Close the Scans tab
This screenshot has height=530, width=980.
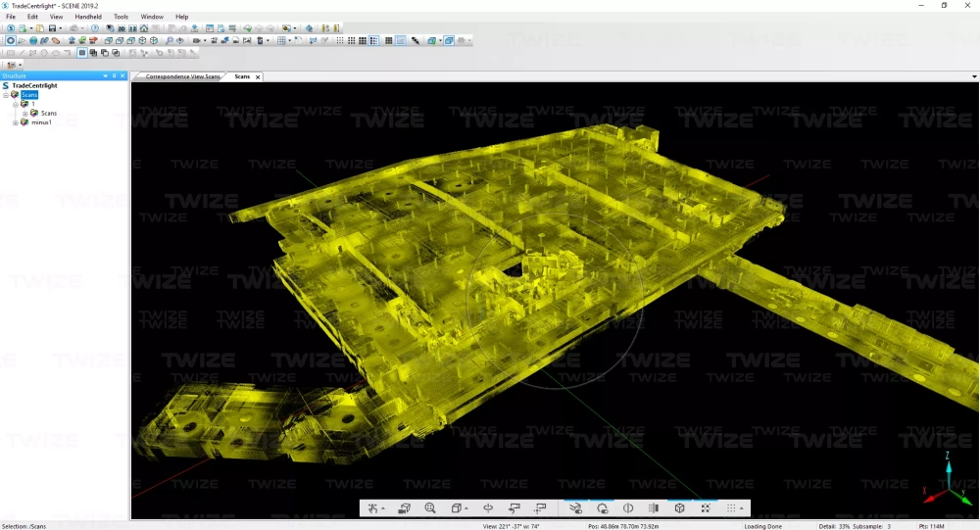(x=258, y=76)
